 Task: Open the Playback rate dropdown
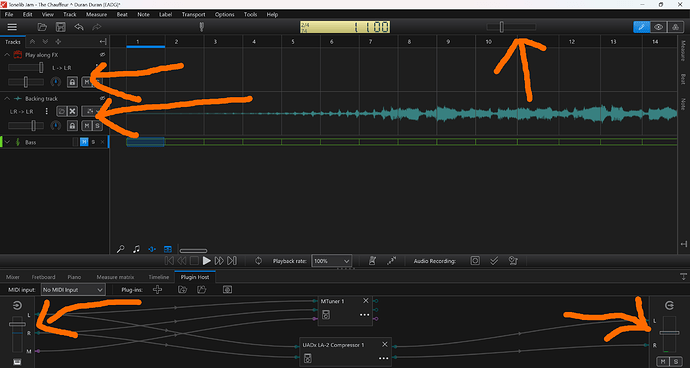pos(331,261)
